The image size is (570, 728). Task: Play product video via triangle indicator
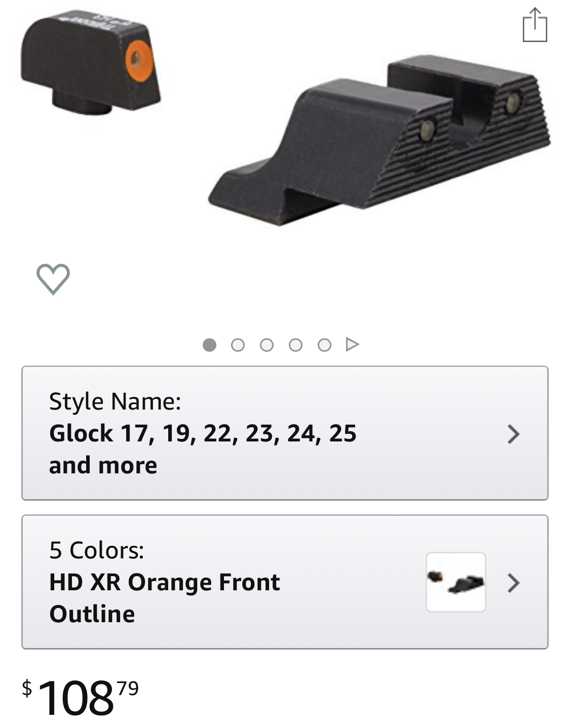point(352,345)
